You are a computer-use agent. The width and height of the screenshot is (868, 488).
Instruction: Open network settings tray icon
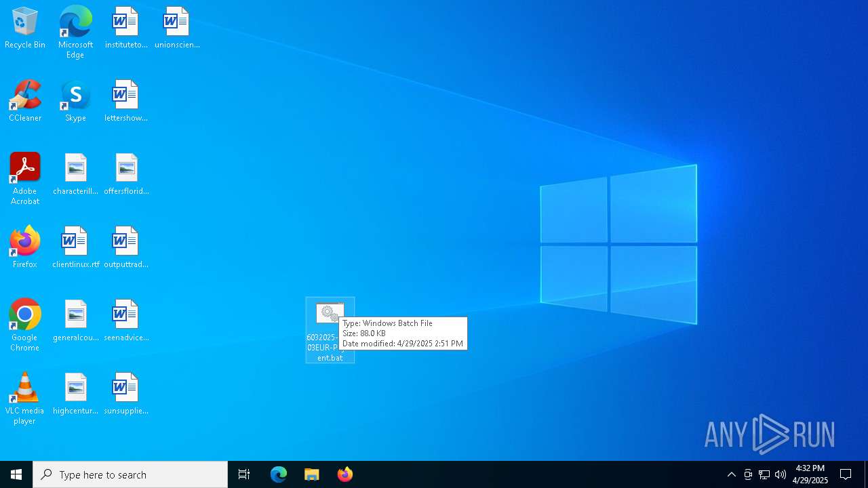tap(764, 474)
